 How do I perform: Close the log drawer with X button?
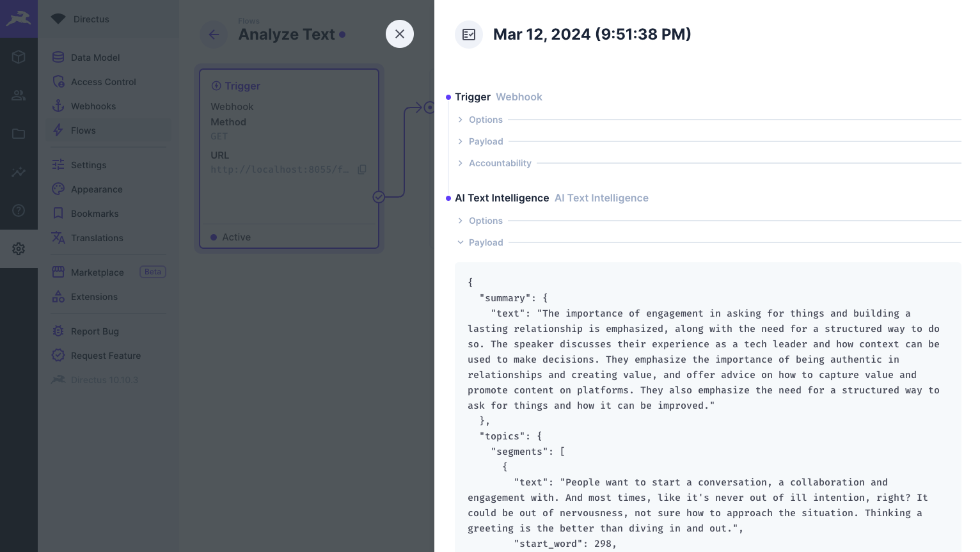pos(400,34)
